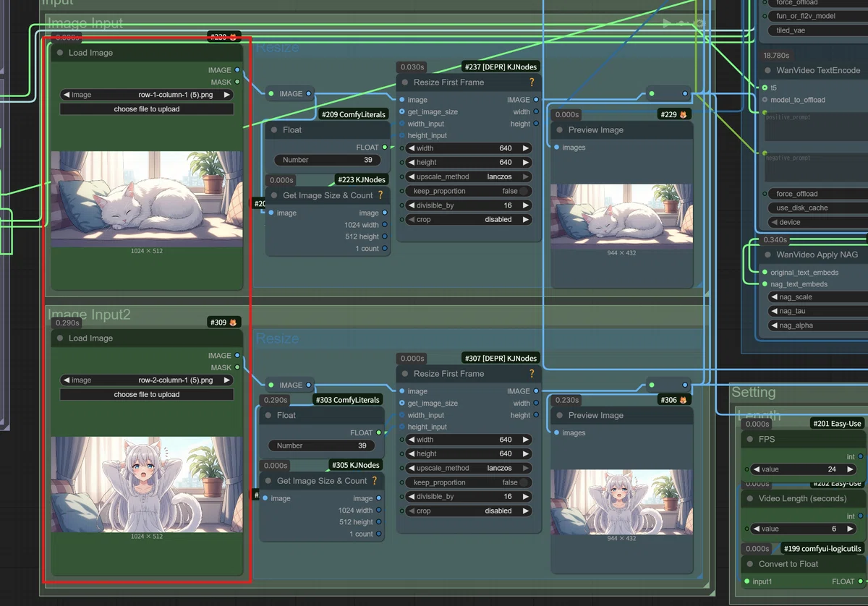
Task: Click the help icon on Resize First Frame #237
Action: 532,82
